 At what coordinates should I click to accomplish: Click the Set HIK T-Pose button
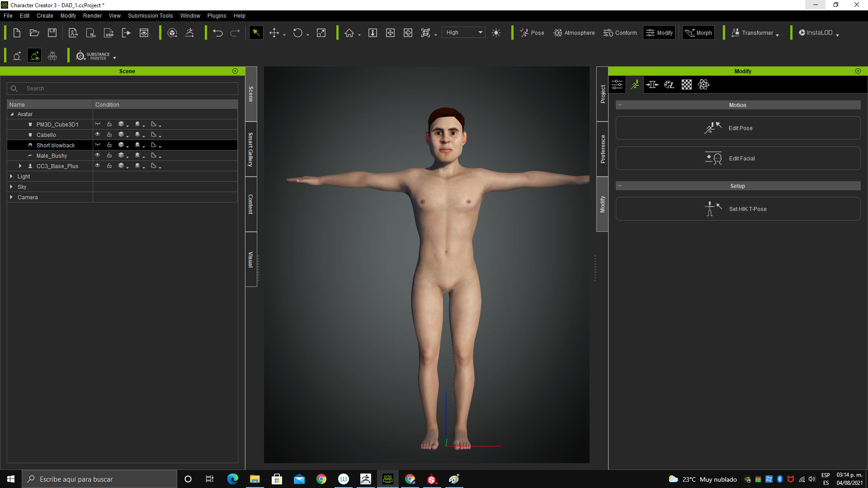[x=738, y=209]
